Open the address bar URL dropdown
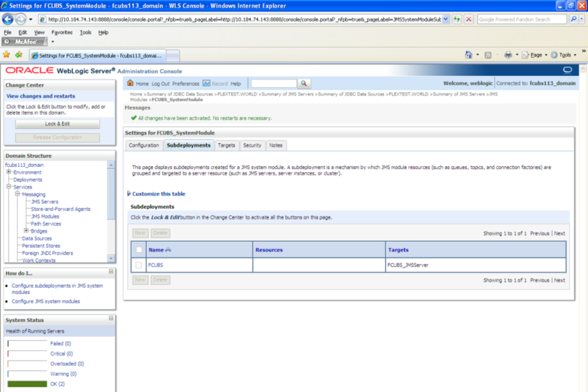The width and height of the screenshot is (588, 392). pos(445,19)
